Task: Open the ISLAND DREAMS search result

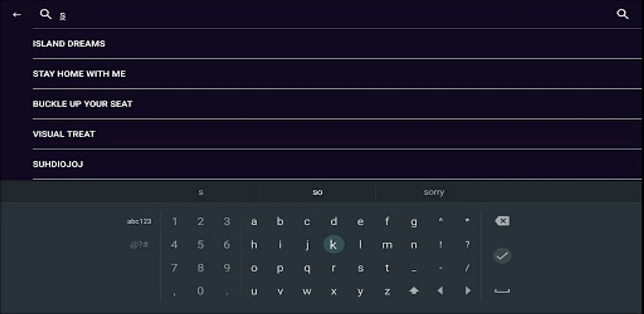Action: point(69,44)
